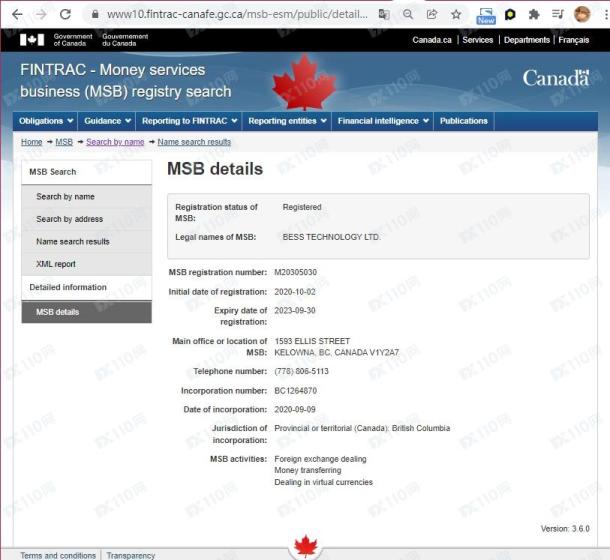Viewport: 610px width, 560px height.
Task: Click activity 'Foreign exchange dealing'
Action: [321, 459]
